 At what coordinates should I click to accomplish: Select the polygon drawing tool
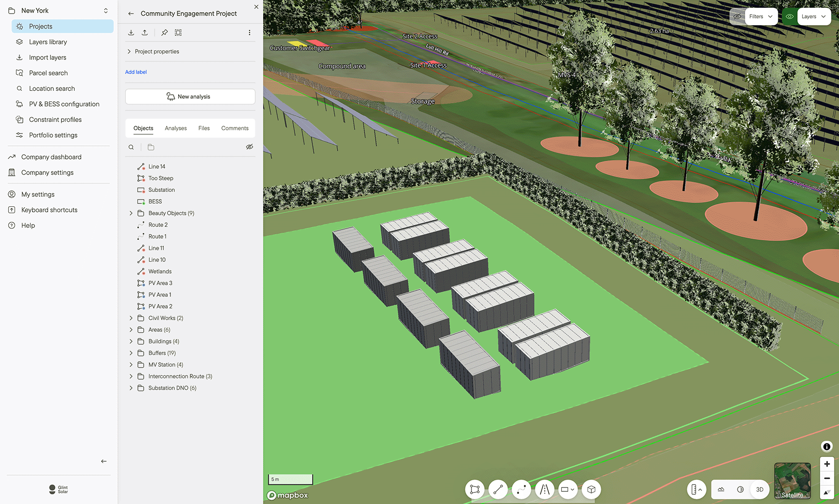(x=475, y=489)
